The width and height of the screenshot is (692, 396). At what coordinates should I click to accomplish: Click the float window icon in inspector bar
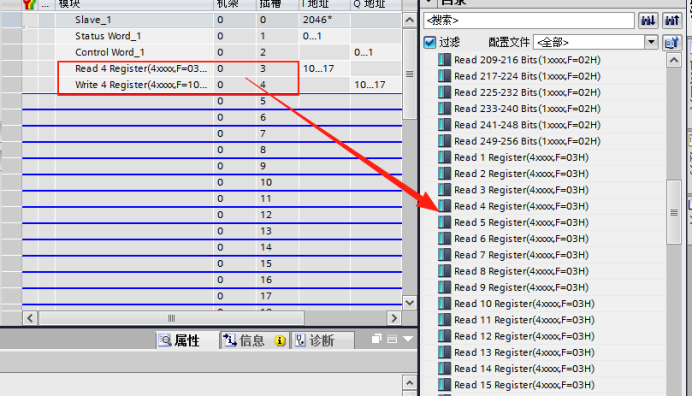coord(376,339)
